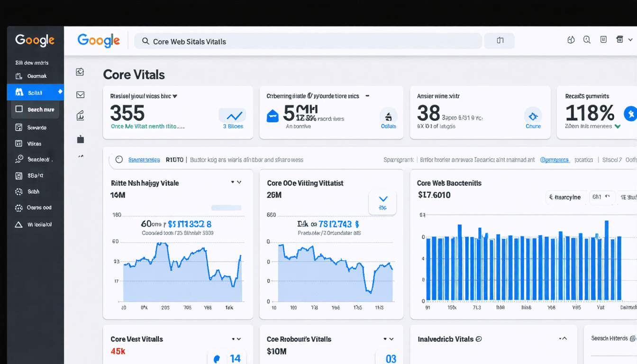Click the chart icon above the envelope icon
Image resolution: width=637 pixels, height=364 pixels.
click(x=80, y=72)
